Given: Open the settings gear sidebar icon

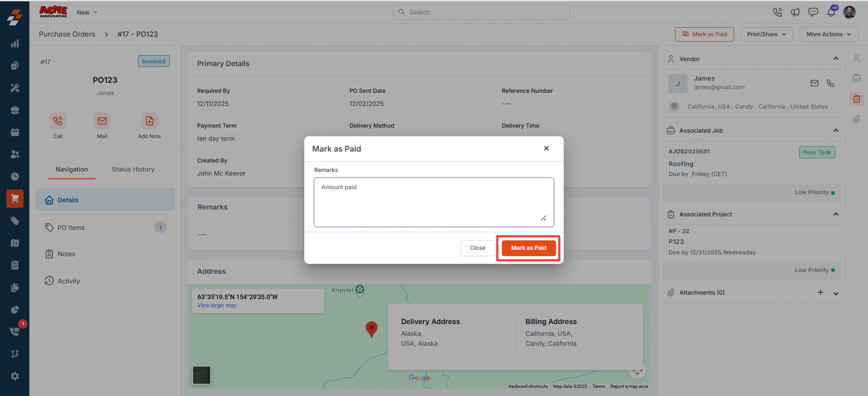Looking at the screenshot, I should tap(15, 376).
